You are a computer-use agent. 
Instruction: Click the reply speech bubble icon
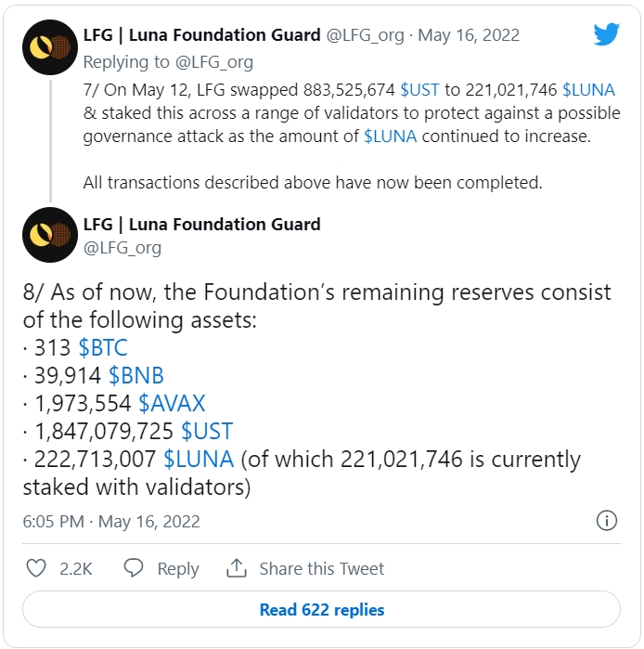(134, 568)
